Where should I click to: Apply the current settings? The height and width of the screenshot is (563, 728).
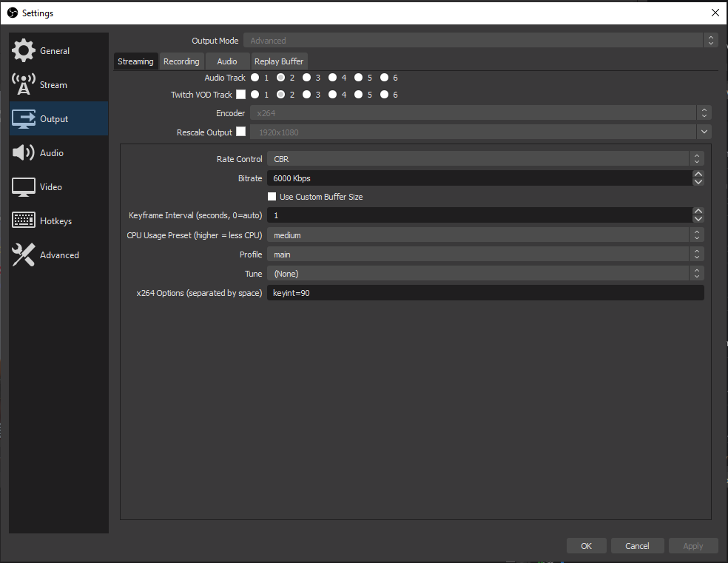[x=693, y=545]
